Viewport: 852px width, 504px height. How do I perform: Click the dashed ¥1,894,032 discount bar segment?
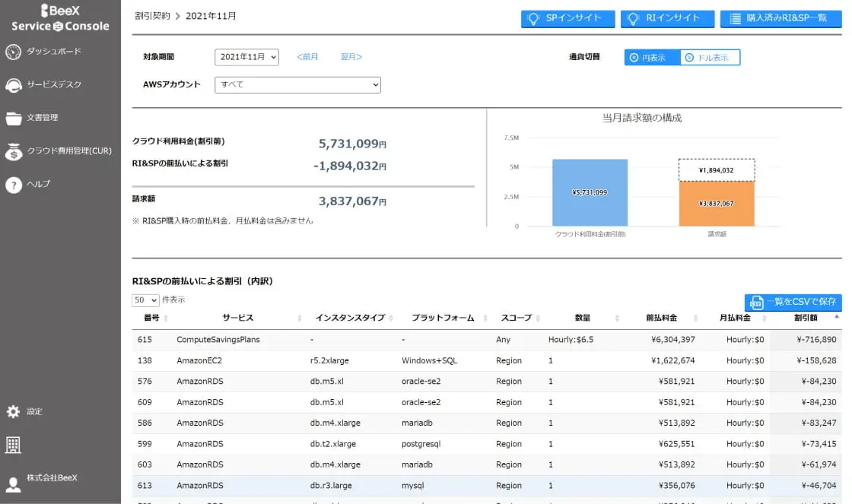click(x=717, y=170)
